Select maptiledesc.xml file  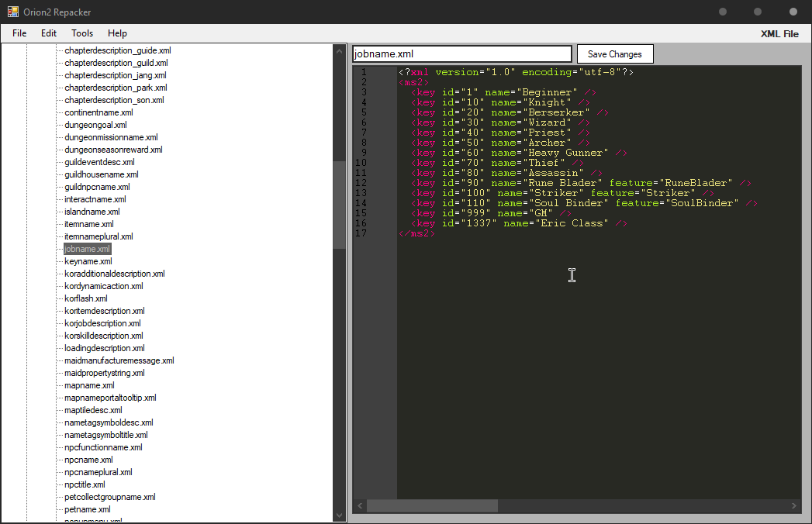tap(93, 411)
